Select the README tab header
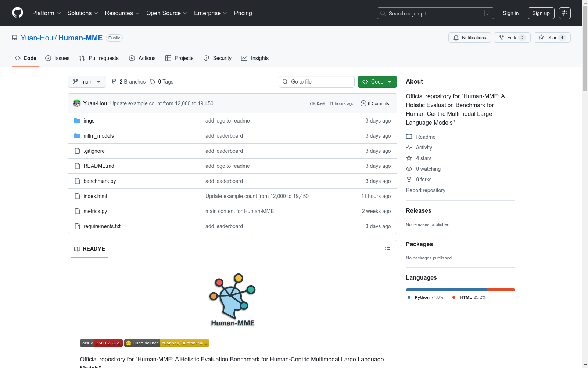Viewport: 588px width, 368px height. pos(90,249)
